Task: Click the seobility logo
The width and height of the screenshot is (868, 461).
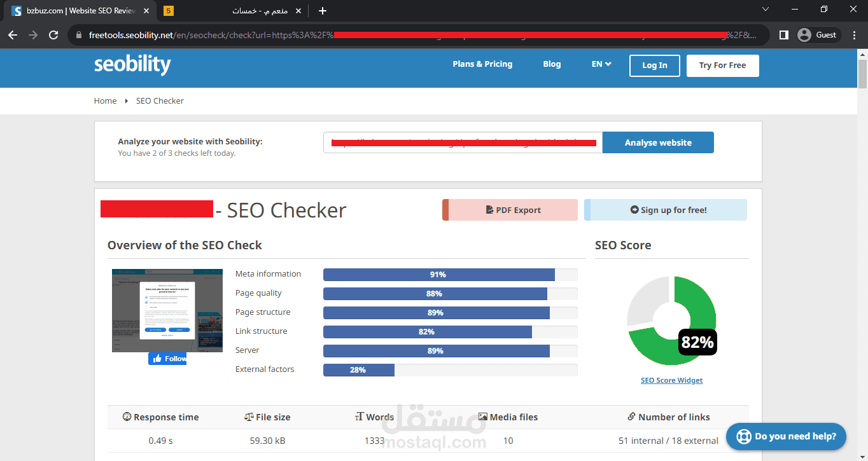Action: coord(132,65)
